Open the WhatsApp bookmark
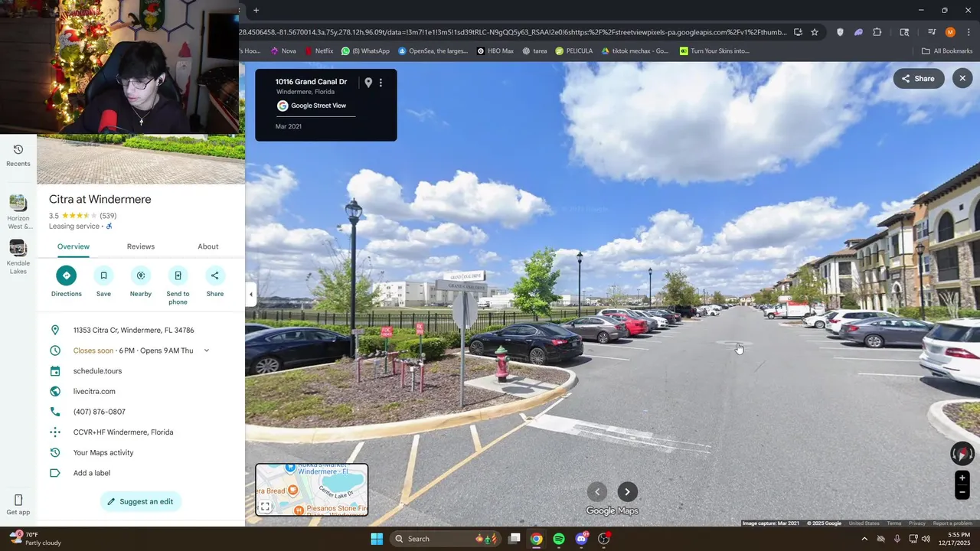Image resolution: width=980 pixels, height=551 pixels. pyautogui.click(x=365, y=51)
